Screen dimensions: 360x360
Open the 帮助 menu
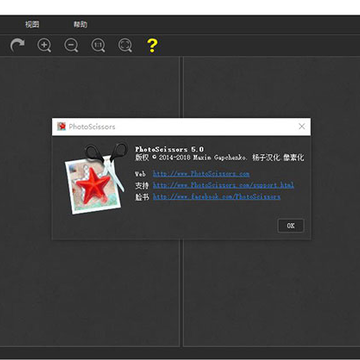tap(80, 25)
